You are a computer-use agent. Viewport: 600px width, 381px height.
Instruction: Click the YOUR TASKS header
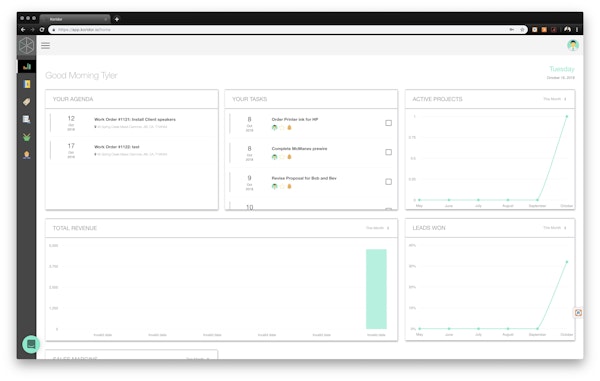pos(249,99)
